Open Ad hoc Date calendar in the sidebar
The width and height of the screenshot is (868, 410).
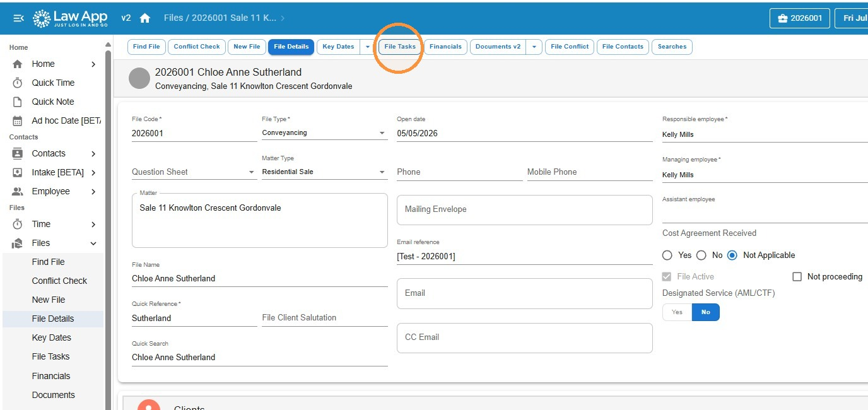click(x=53, y=120)
